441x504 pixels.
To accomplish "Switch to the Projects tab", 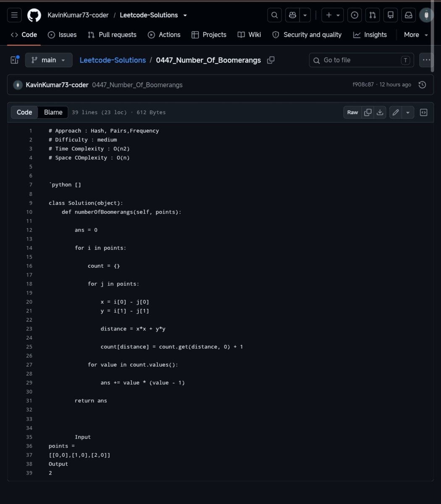I will click(209, 35).
